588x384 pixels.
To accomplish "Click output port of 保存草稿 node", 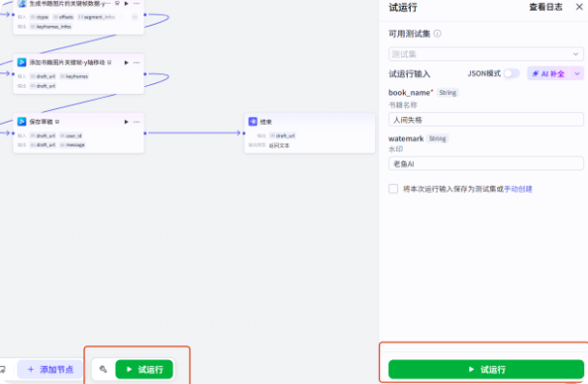I will coord(146,134).
